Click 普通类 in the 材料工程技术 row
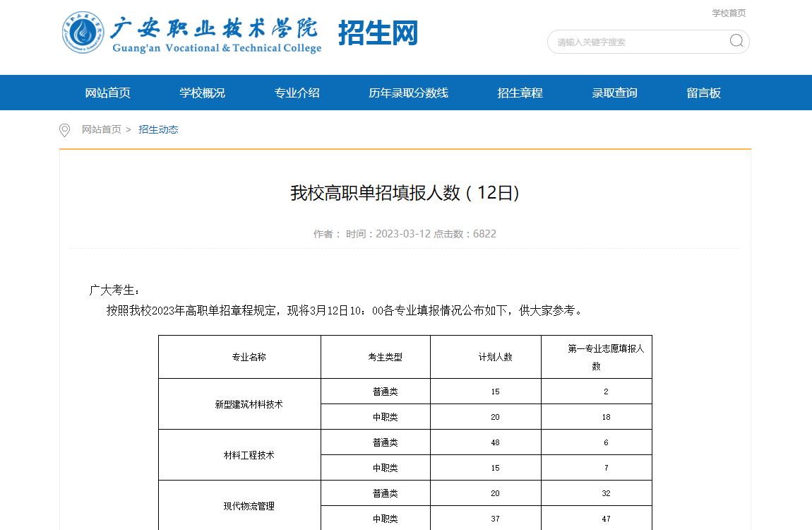The image size is (812, 530). (x=376, y=442)
